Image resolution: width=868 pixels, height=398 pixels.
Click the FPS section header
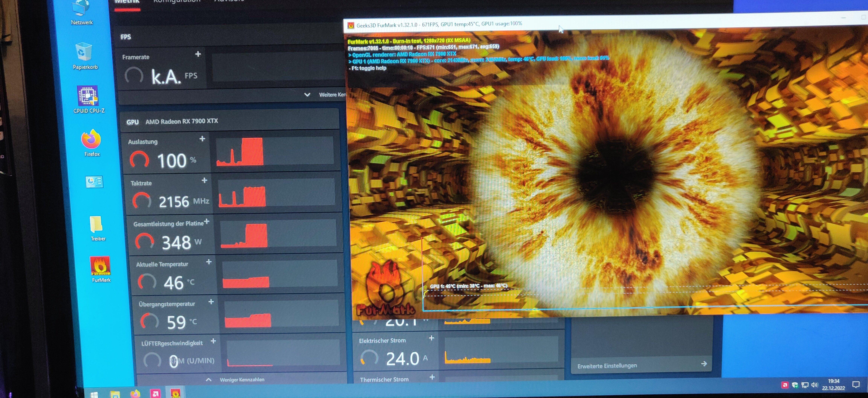[x=126, y=37]
